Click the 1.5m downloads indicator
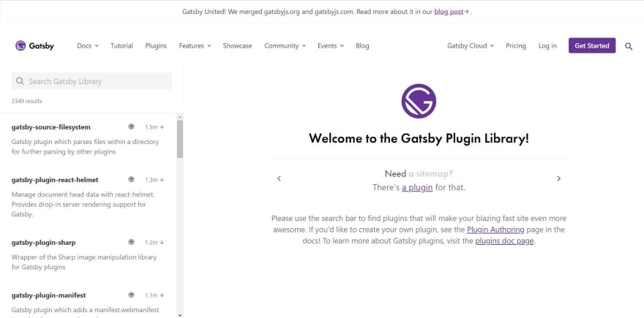The image size is (644, 318). tap(154, 127)
